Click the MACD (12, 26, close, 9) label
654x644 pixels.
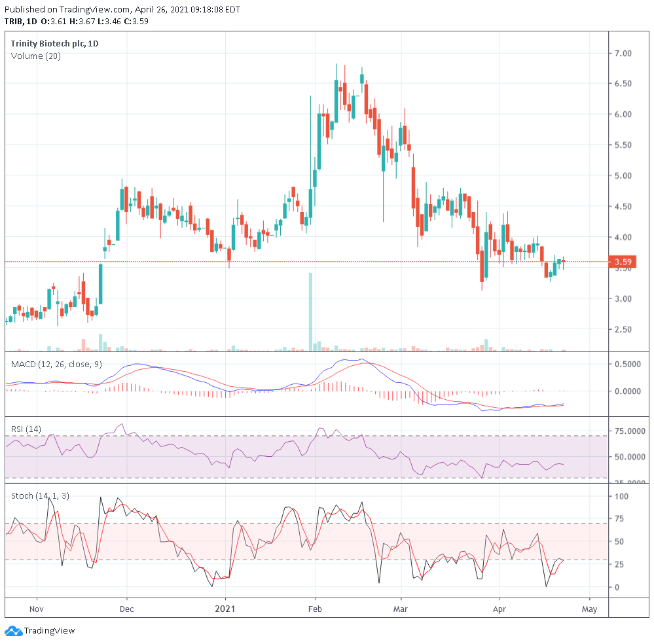[56, 365]
